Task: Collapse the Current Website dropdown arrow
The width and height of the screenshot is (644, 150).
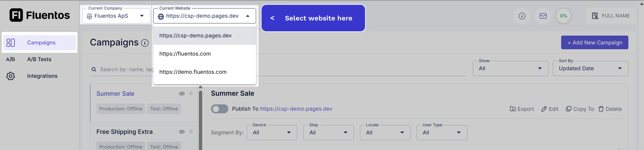Action: [248, 16]
